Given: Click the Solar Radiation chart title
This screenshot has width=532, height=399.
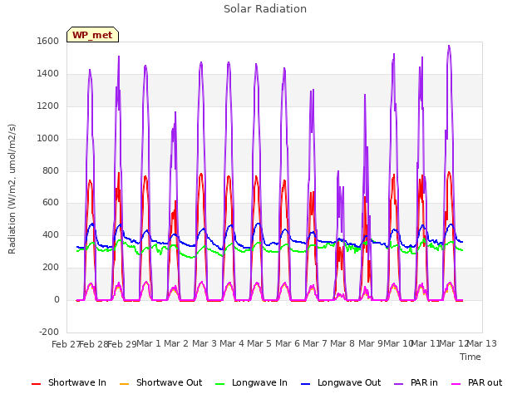Looking at the screenshot, I should click(x=265, y=9).
